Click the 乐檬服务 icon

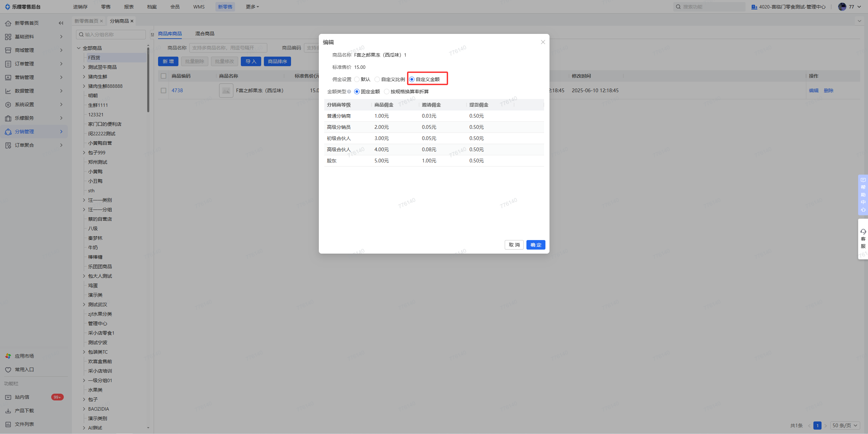click(x=8, y=118)
